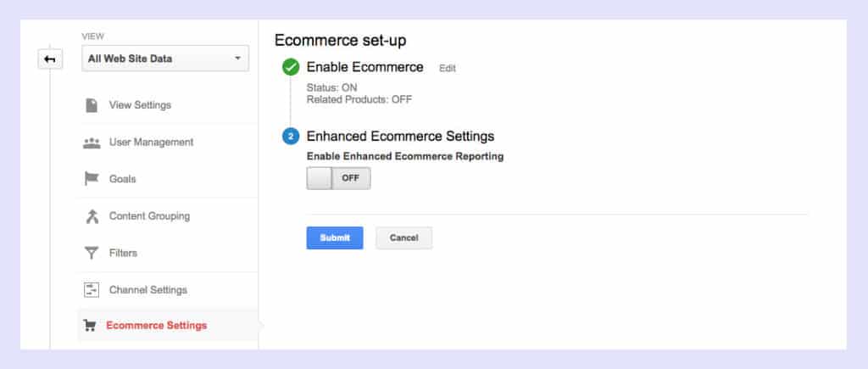Click the Enhanced Ecommerce Settings heading
The width and height of the screenshot is (868, 369).
pyautogui.click(x=400, y=137)
